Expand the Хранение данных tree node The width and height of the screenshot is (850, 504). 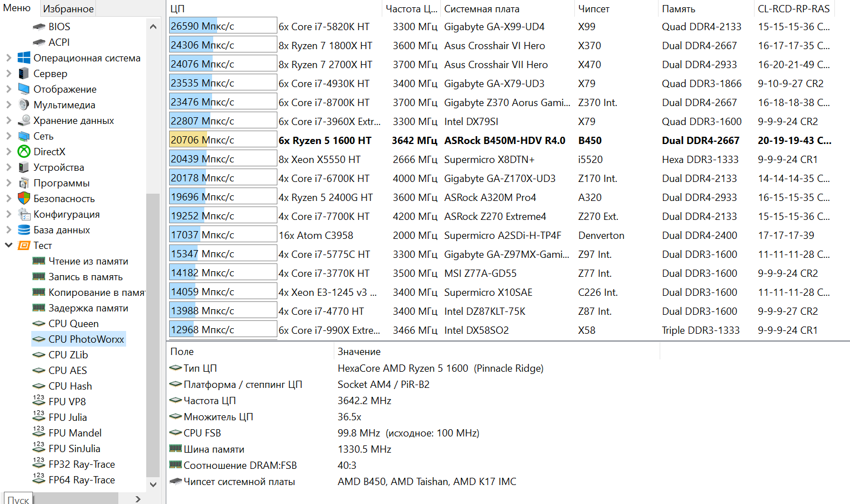click(x=8, y=121)
